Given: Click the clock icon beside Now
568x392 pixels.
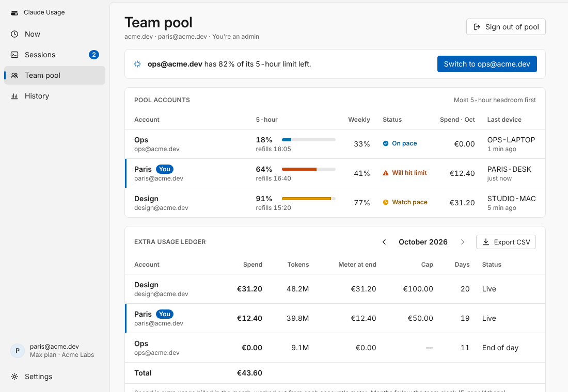Looking at the screenshot, I should pos(14,34).
